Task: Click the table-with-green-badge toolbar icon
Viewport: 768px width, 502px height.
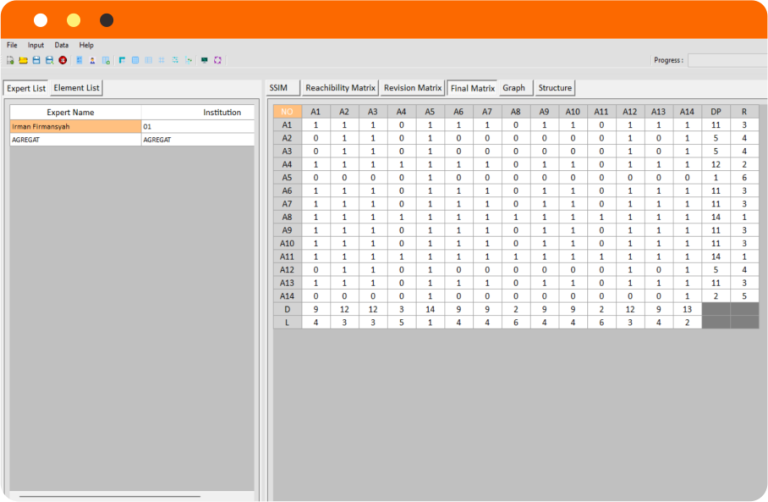Action: 106,60
